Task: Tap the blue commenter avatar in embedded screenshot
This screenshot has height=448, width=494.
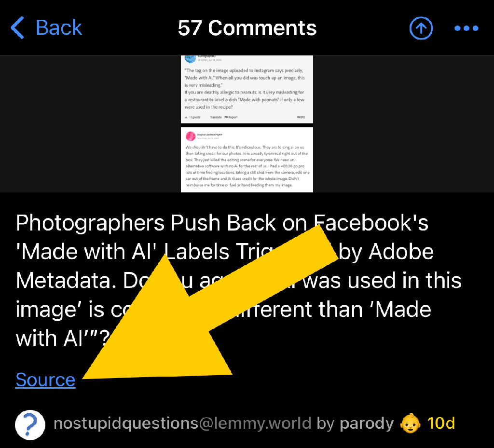Action: (190, 59)
